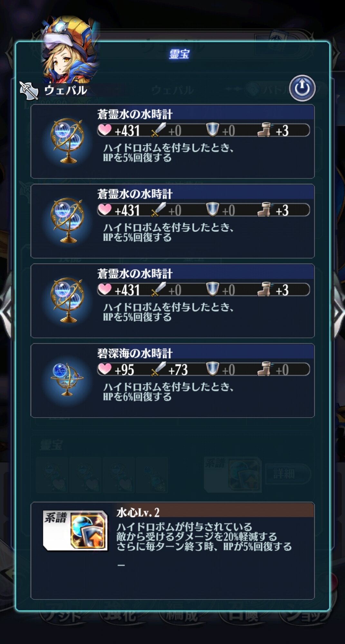
Task: Tap the second 蒼霊水の水時計 globe icon
Action: pyautogui.click(x=67, y=220)
